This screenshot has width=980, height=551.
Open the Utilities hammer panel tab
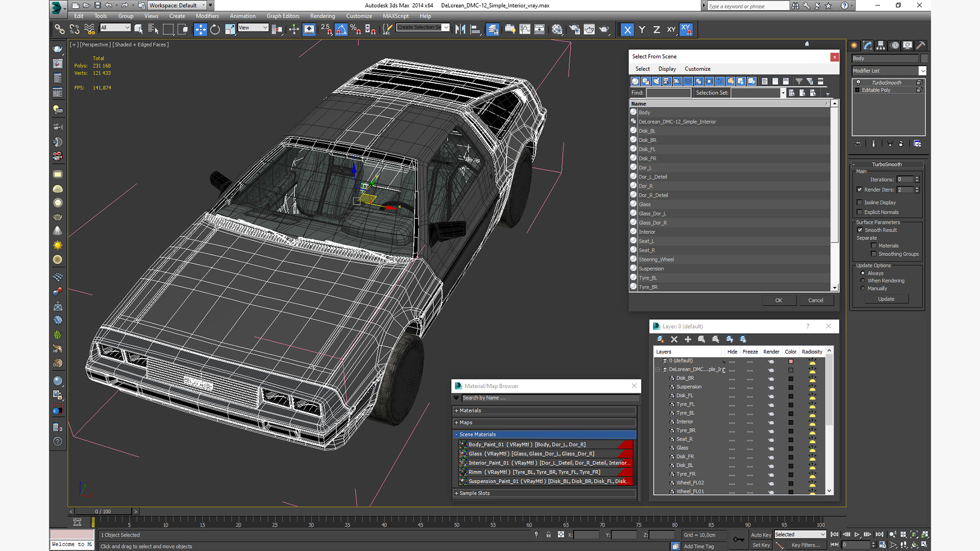tap(921, 45)
